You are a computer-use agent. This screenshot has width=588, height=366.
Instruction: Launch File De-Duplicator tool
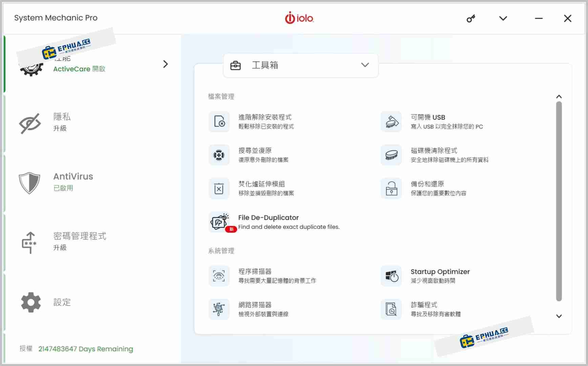289,222
